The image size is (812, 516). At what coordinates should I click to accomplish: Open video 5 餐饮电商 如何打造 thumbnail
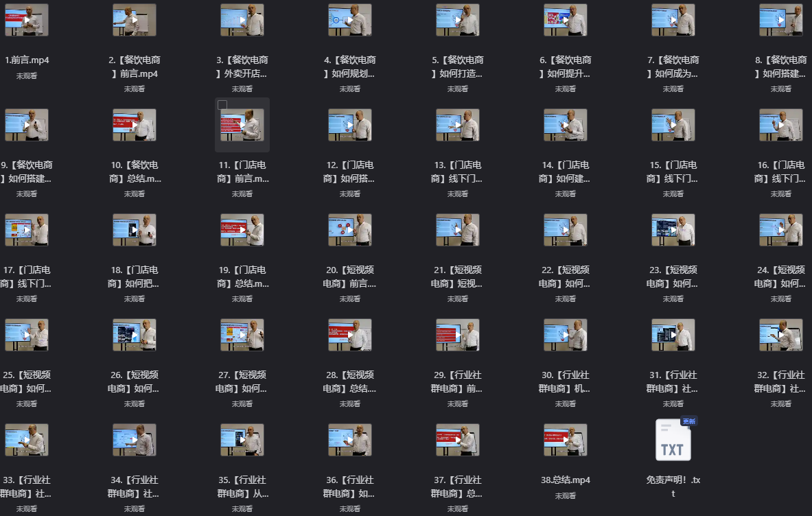click(x=458, y=20)
